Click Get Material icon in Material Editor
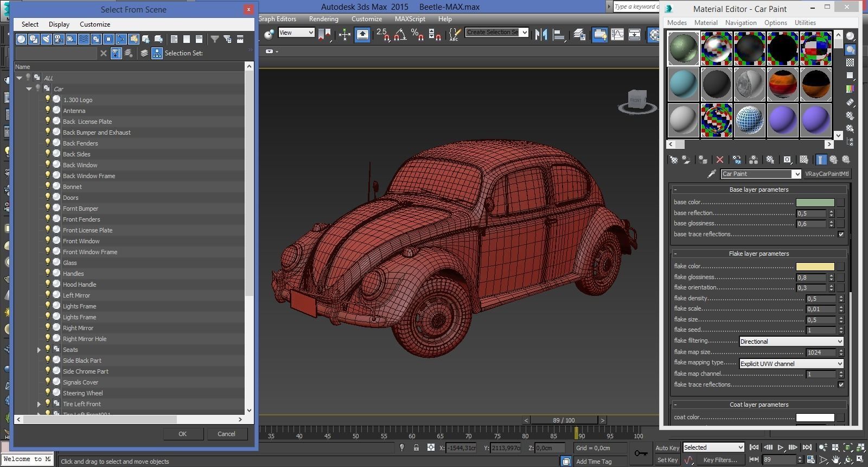The width and height of the screenshot is (868, 467). 673,160
